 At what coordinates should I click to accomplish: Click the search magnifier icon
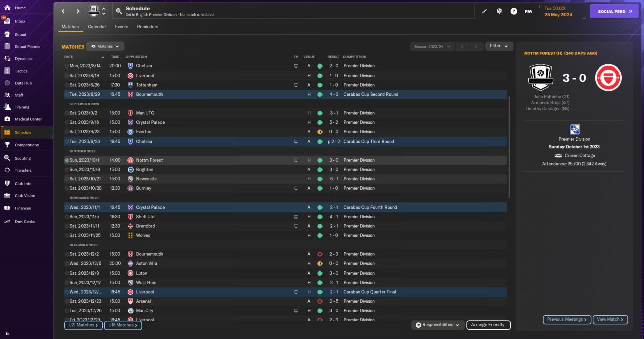(x=119, y=11)
